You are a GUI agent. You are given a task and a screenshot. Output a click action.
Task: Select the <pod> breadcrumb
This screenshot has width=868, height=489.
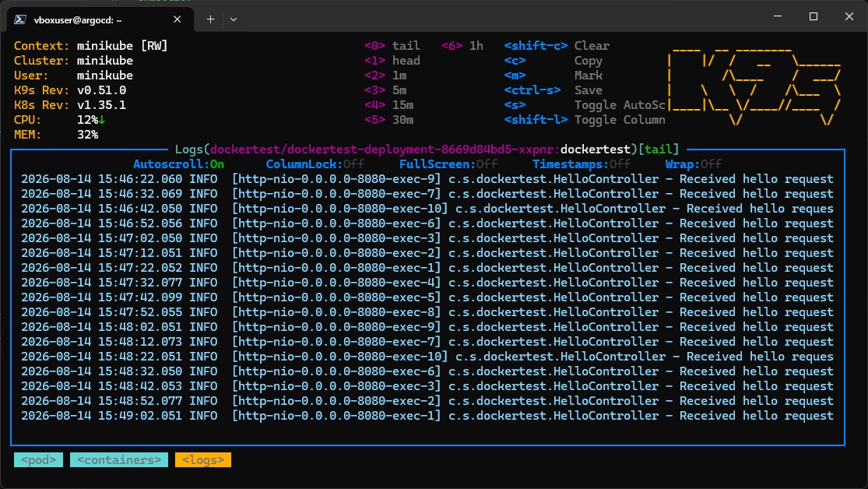pos(38,460)
